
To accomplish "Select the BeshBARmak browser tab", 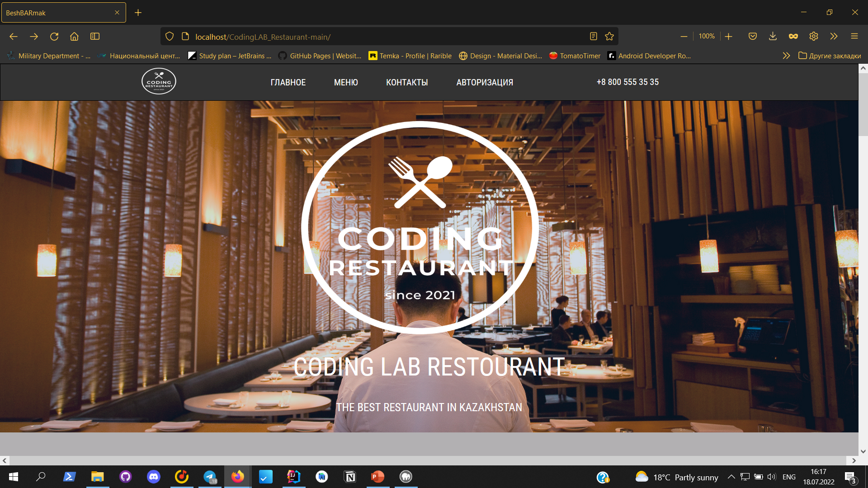I will (64, 13).
